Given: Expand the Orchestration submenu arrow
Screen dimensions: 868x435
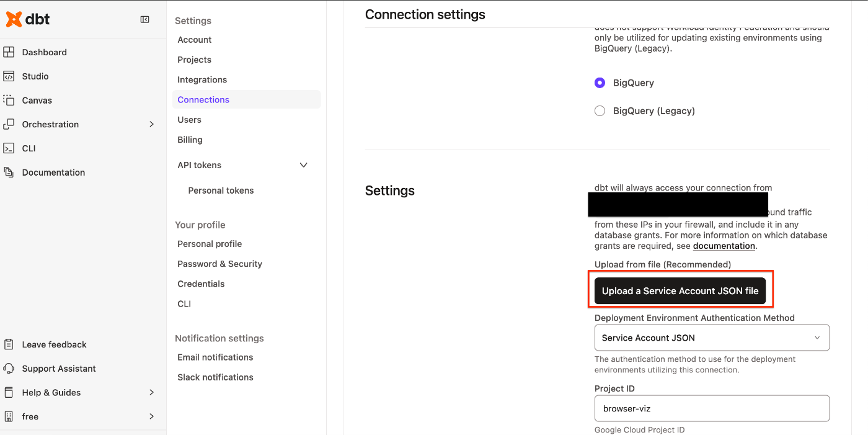Looking at the screenshot, I should (151, 124).
